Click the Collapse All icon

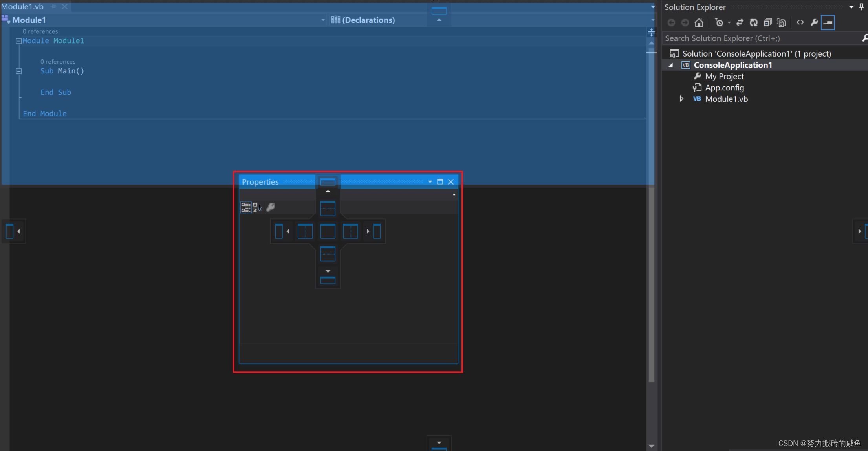767,23
